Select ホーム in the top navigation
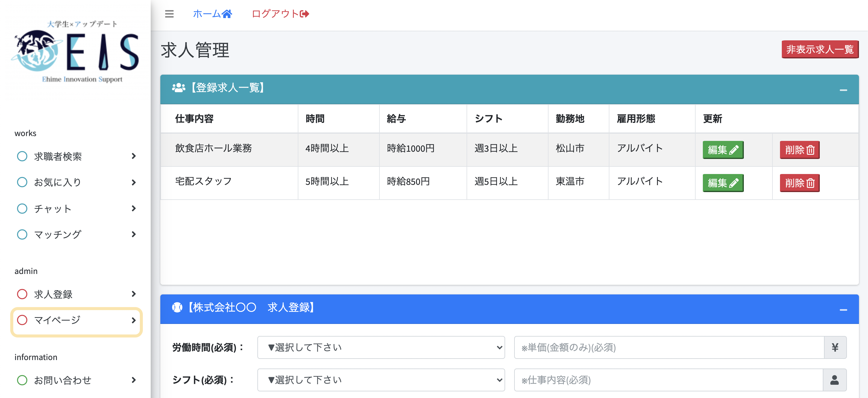The image size is (868, 398). (208, 14)
